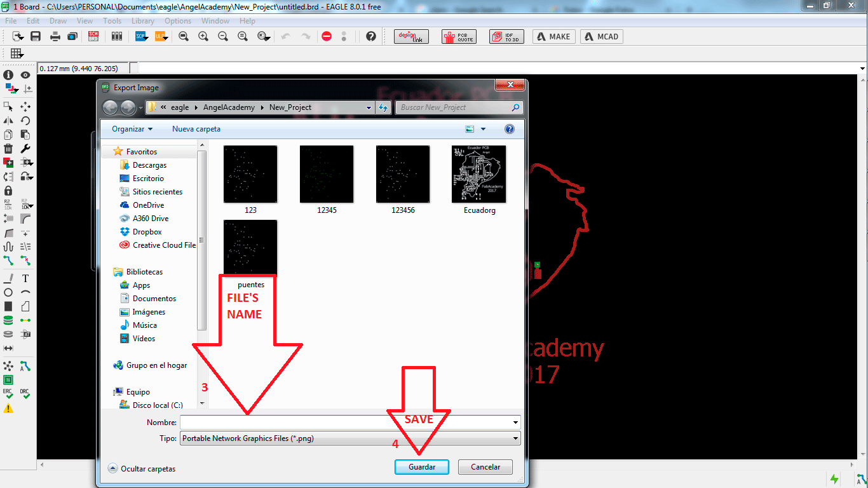
Task: Open Dropbox in the sidebar
Action: tap(147, 232)
